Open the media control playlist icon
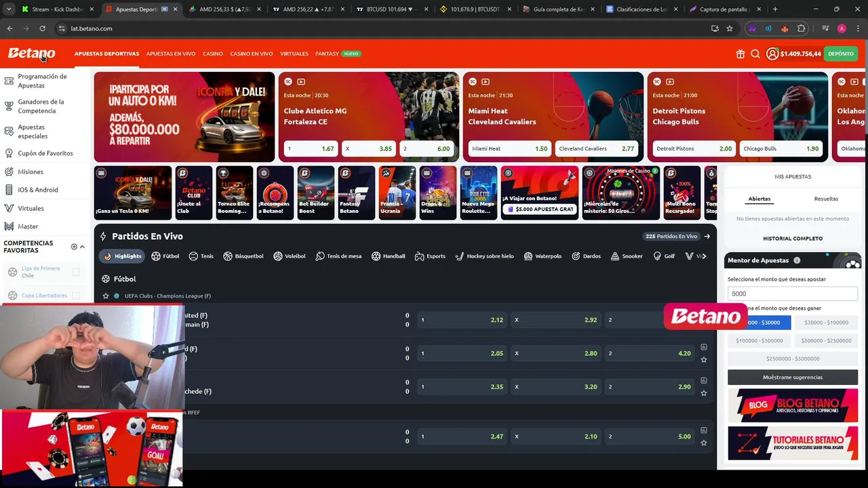Screen dimensions: 868x488 (x=825, y=28)
